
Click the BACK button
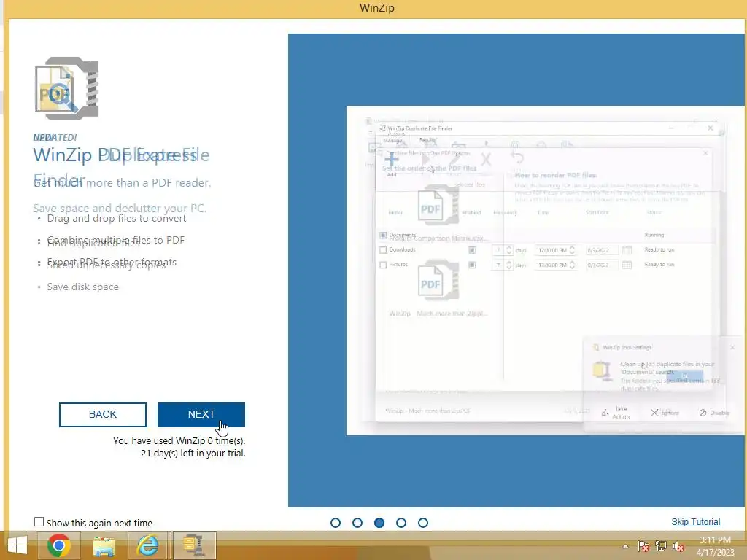(x=102, y=414)
